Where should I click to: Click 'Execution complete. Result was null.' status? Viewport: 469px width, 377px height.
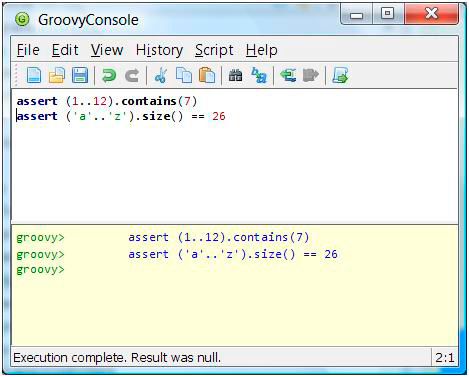(117, 358)
